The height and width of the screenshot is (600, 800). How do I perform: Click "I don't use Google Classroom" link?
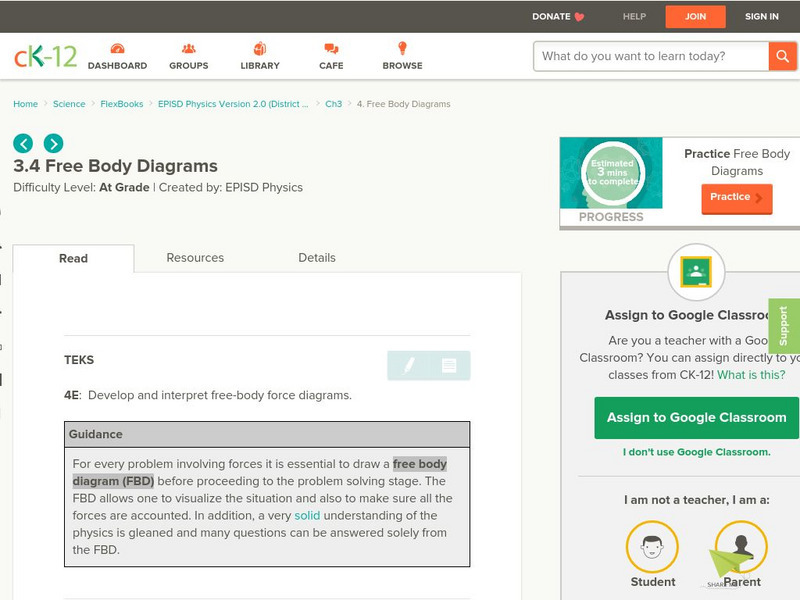[696, 452]
